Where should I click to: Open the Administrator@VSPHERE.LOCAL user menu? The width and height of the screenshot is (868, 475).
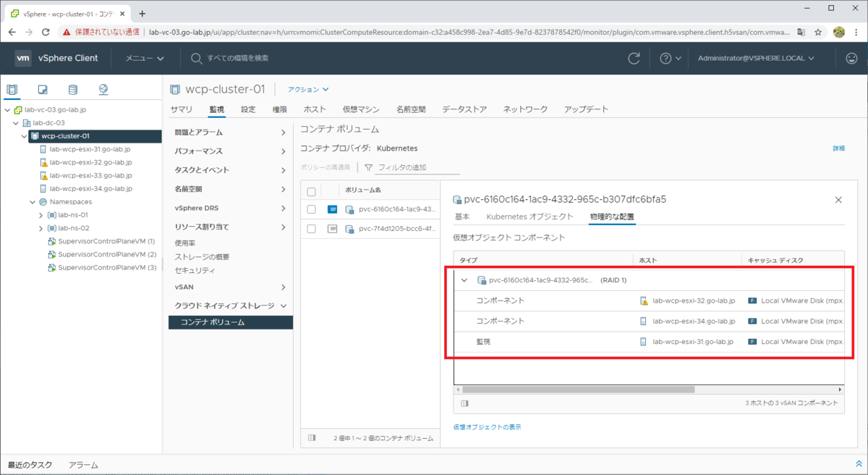pyautogui.click(x=756, y=58)
